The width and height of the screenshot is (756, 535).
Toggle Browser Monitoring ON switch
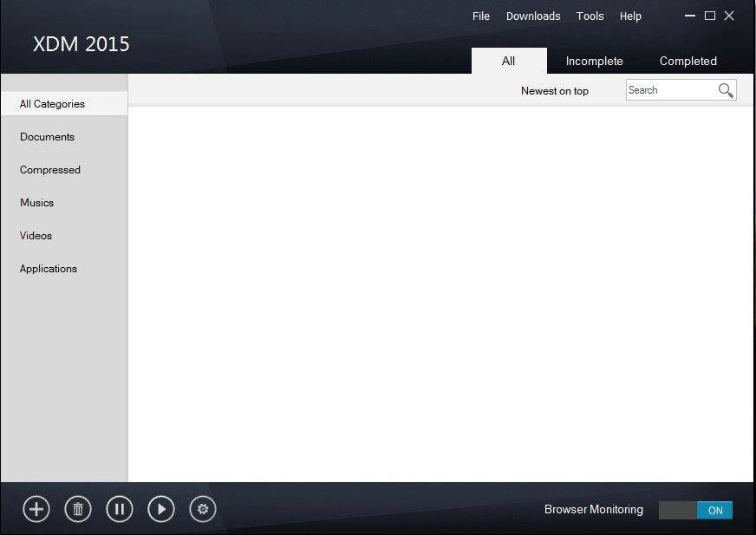coord(695,510)
